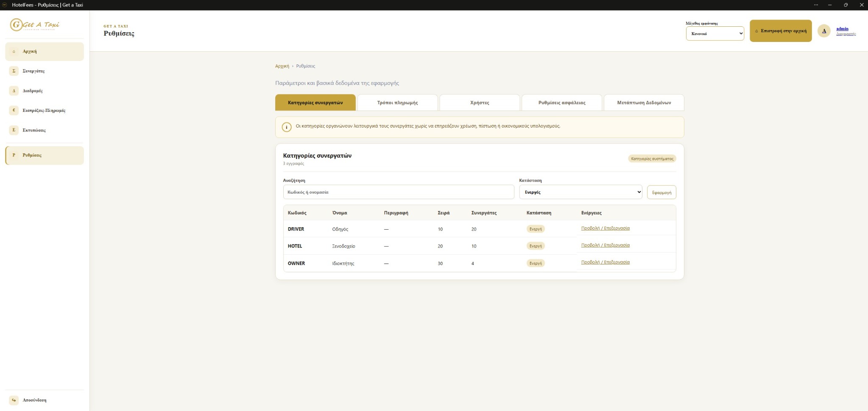
Task: Switch to the Τρόποι πληρωμής tab
Action: click(x=397, y=103)
